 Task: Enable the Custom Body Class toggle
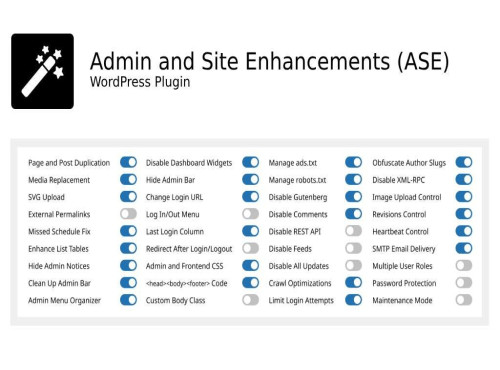[x=251, y=300]
